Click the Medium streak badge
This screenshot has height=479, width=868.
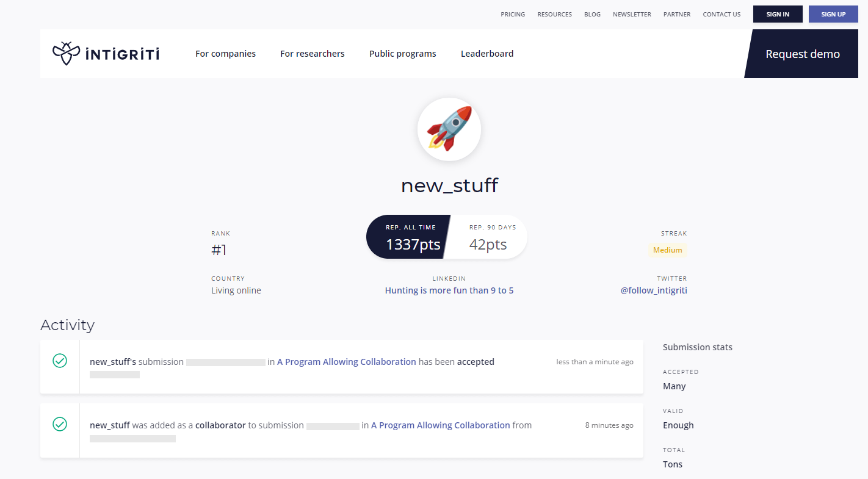(668, 250)
